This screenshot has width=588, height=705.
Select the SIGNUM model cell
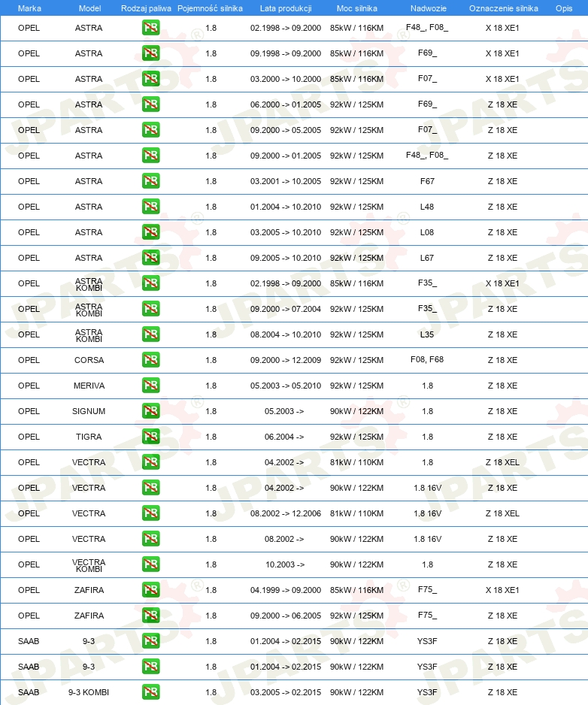tap(89, 411)
